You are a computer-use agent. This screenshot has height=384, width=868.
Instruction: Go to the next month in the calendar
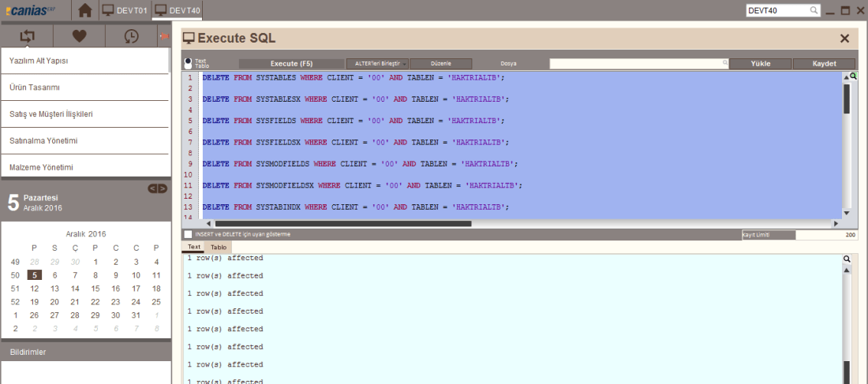click(x=163, y=188)
